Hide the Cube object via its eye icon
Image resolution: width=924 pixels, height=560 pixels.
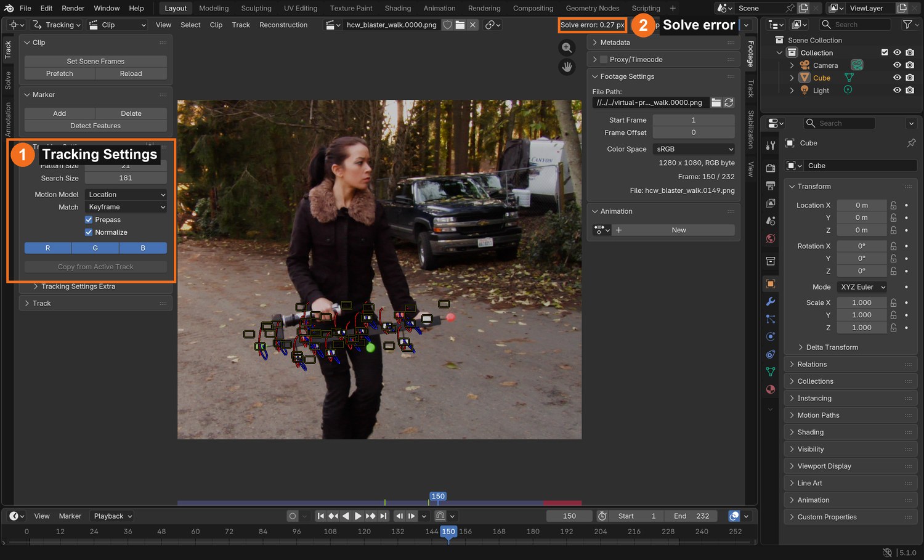(x=897, y=78)
